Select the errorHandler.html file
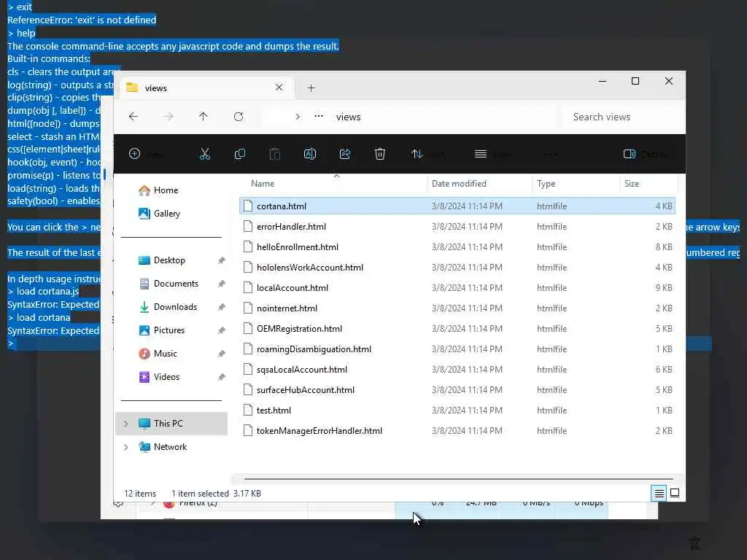Image resolution: width=747 pixels, height=560 pixels. tap(457, 226)
